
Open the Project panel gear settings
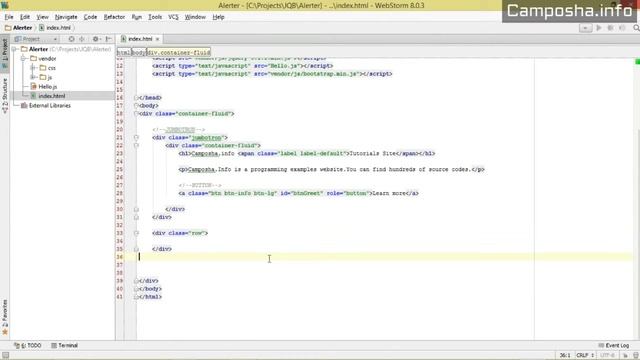(x=96, y=39)
